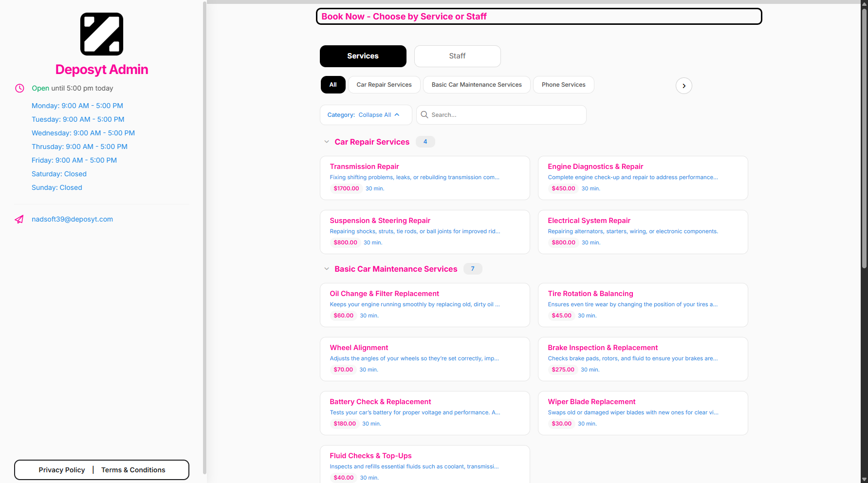This screenshot has height=483, width=868.
Task: Choose Electrical System Repair service
Action: click(x=643, y=232)
